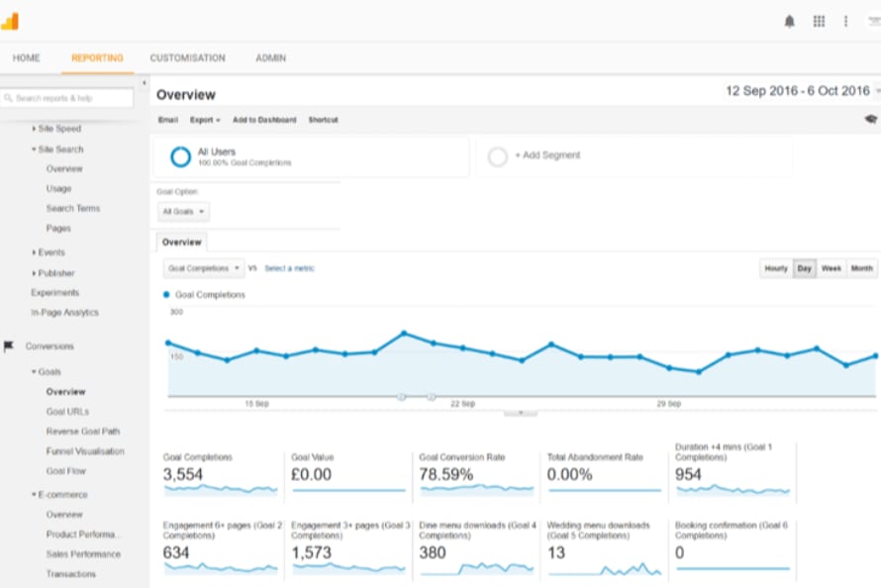Click Add to Dashboard button

coord(263,120)
